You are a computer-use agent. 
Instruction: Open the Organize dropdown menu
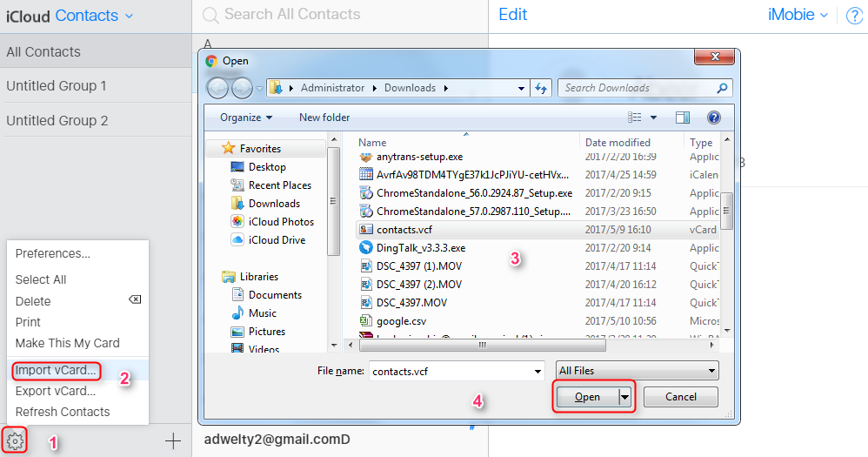246,118
